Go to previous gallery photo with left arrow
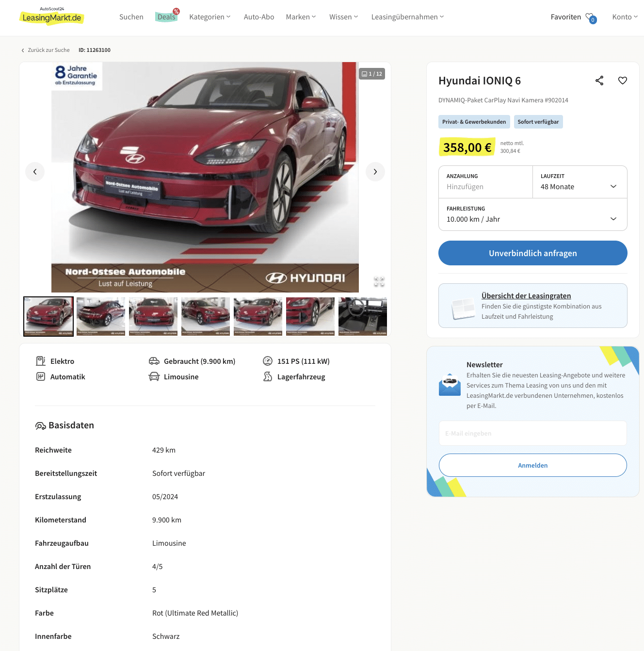This screenshot has width=644, height=651. [35, 172]
